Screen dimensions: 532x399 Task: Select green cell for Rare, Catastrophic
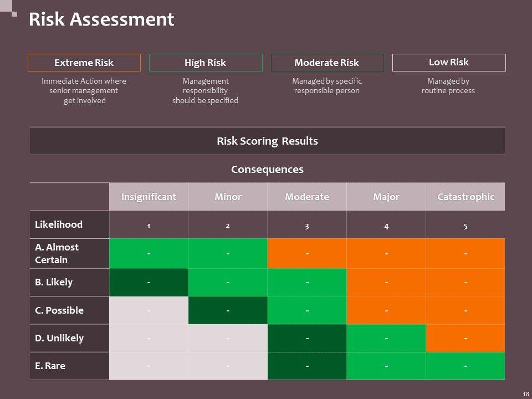[465, 366]
